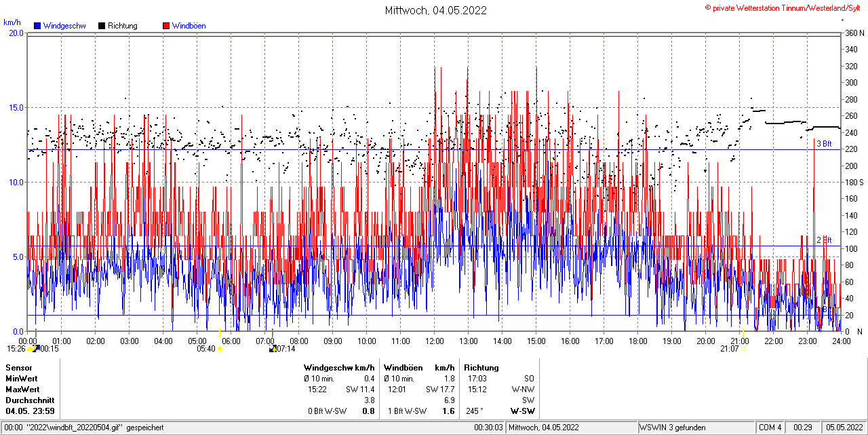Click the 05.05.2022 status bar date
This screenshot has height=435, width=868.
tap(844, 428)
